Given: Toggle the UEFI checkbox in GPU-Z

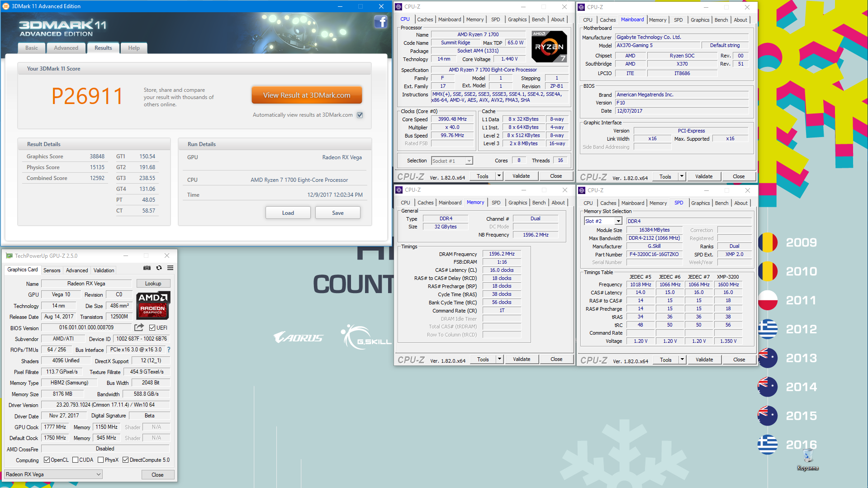Looking at the screenshot, I should point(152,328).
